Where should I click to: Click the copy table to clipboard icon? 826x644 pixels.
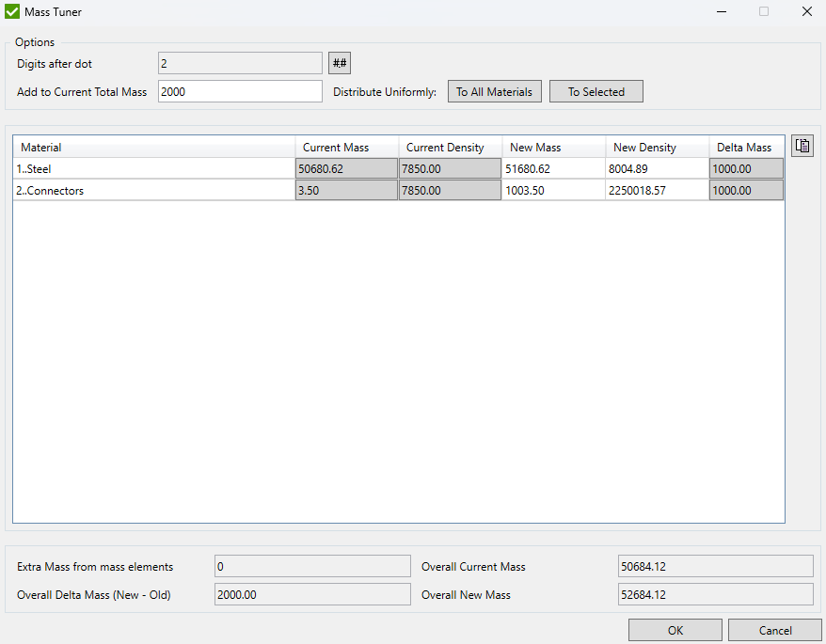click(x=802, y=146)
